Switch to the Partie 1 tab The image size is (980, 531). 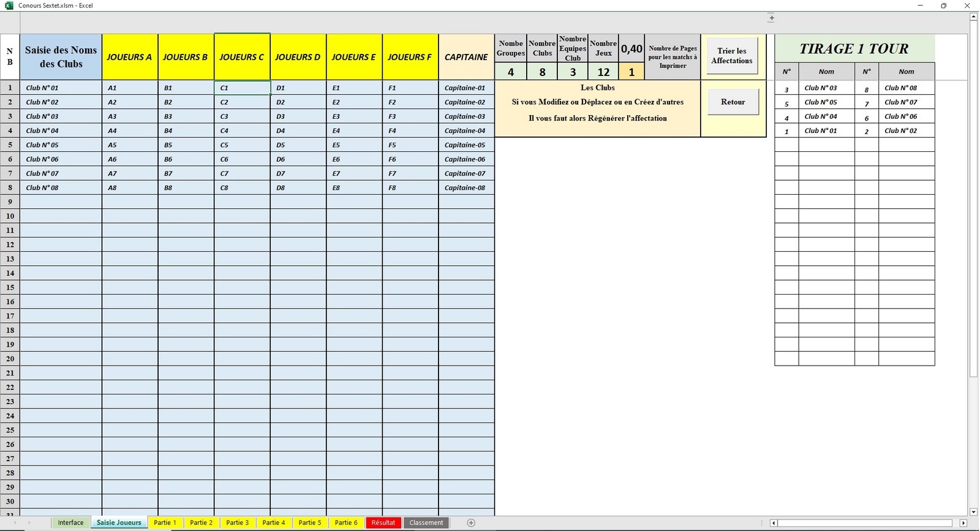[165, 522]
